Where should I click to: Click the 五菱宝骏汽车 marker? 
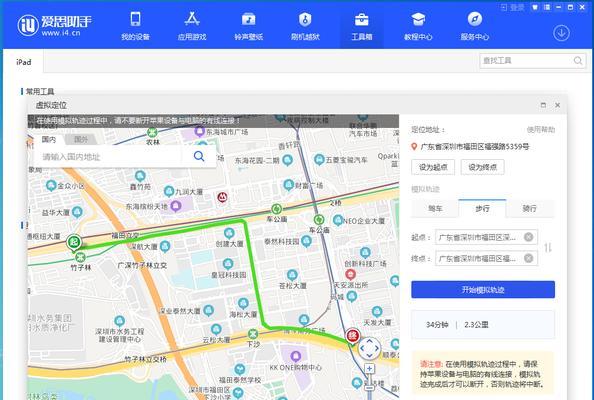pos(319,159)
